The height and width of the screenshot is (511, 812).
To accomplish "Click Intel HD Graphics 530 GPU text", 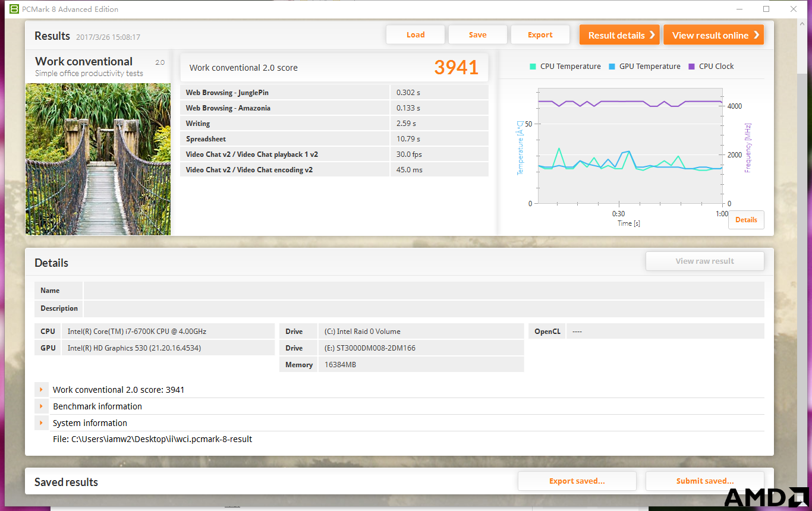I will (134, 348).
